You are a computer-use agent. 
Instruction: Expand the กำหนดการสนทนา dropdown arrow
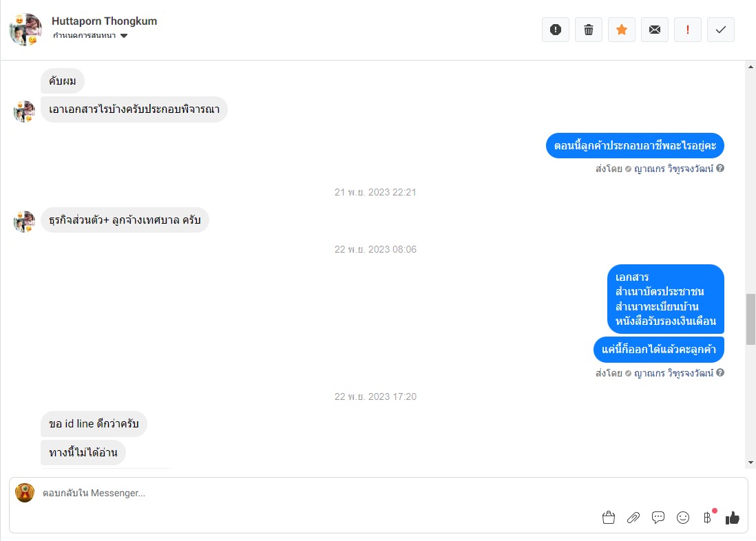[124, 36]
